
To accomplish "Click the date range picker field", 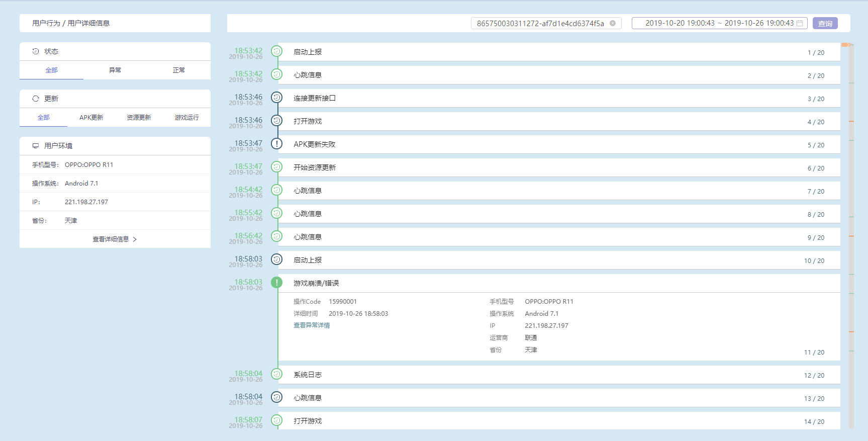I will pyautogui.click(x=719, y=23).
